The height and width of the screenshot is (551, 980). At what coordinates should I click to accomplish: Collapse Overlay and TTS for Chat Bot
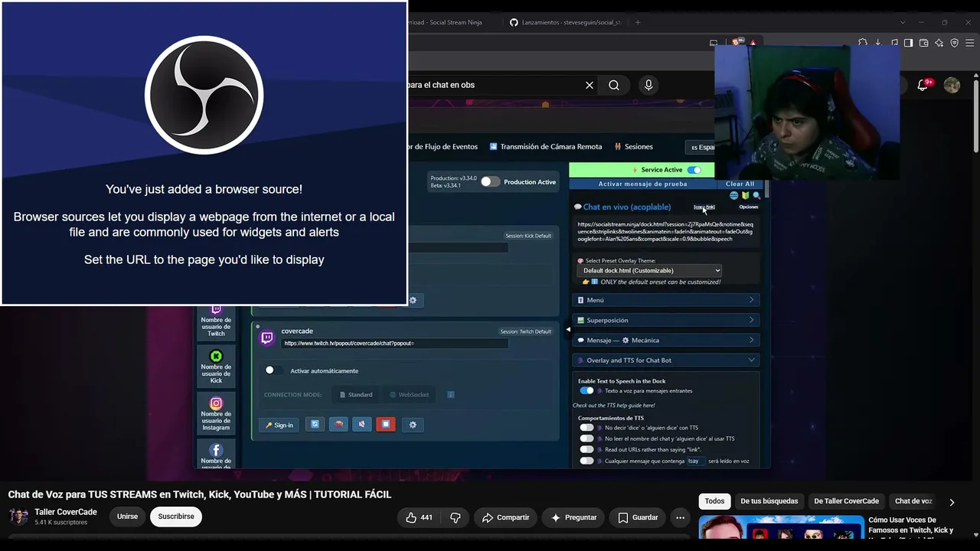[x=665, y=360]
